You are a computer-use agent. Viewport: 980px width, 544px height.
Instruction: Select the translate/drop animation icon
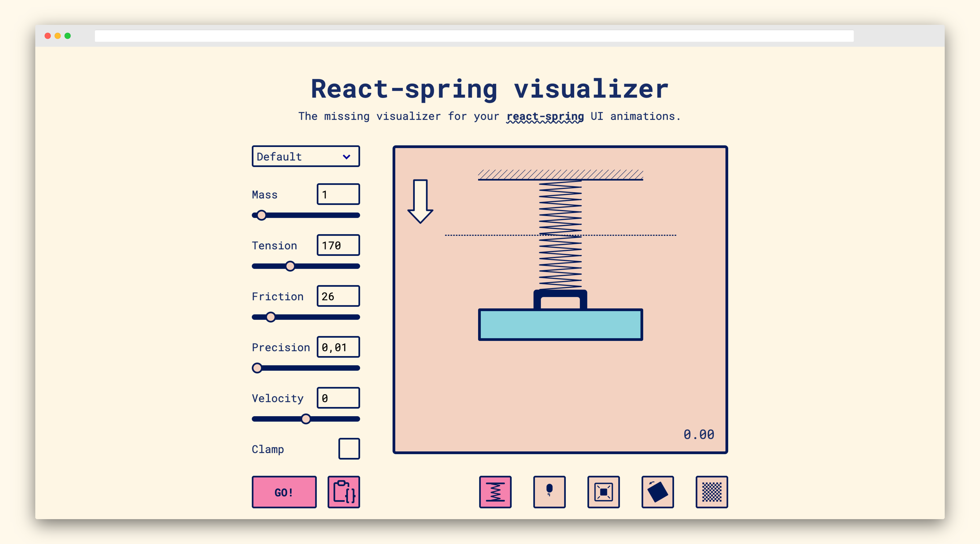pyautogui.click(x=549, y=492)
